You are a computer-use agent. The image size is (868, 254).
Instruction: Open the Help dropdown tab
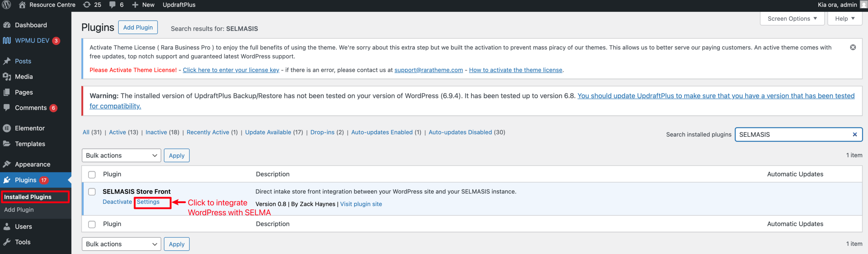coord(844,19)
